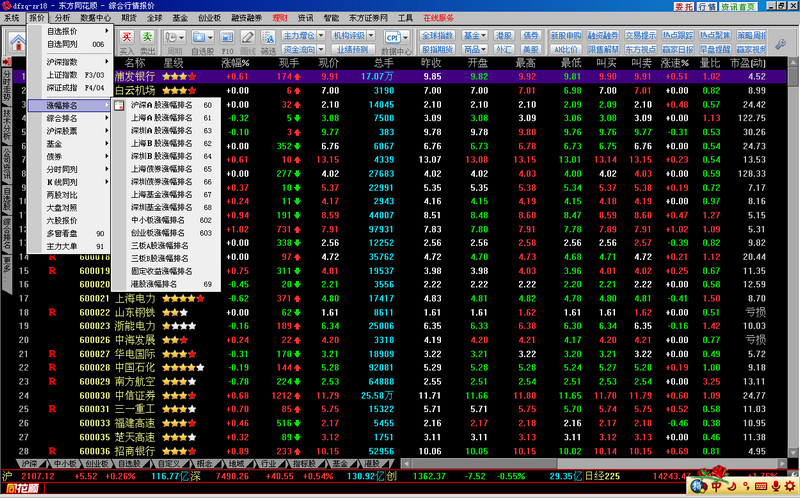Click the home house icon in toolbar

click(17, 42)
